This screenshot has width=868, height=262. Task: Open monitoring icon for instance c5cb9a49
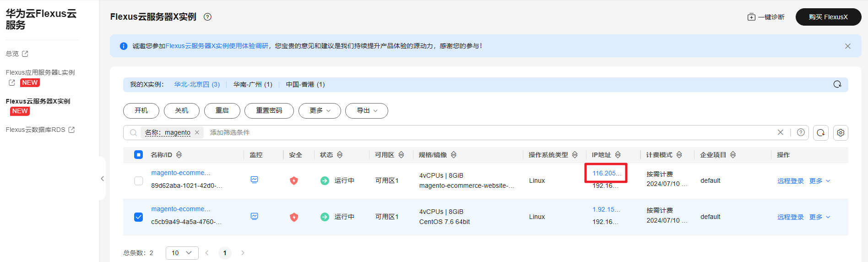click(x=255, y=216)
